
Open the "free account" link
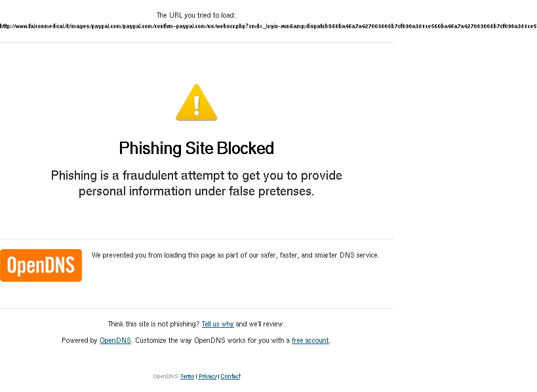(x=310, y=341)
